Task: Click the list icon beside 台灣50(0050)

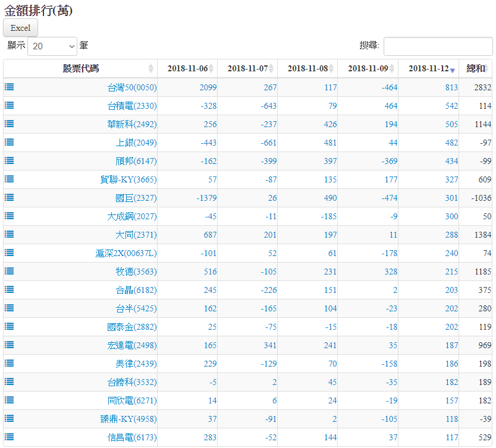Action: [10, 87]
